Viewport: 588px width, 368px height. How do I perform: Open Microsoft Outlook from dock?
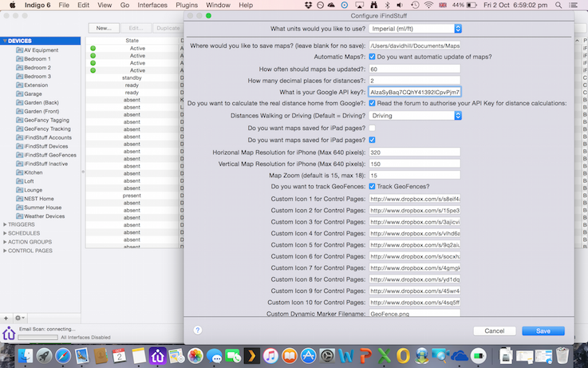403,355
